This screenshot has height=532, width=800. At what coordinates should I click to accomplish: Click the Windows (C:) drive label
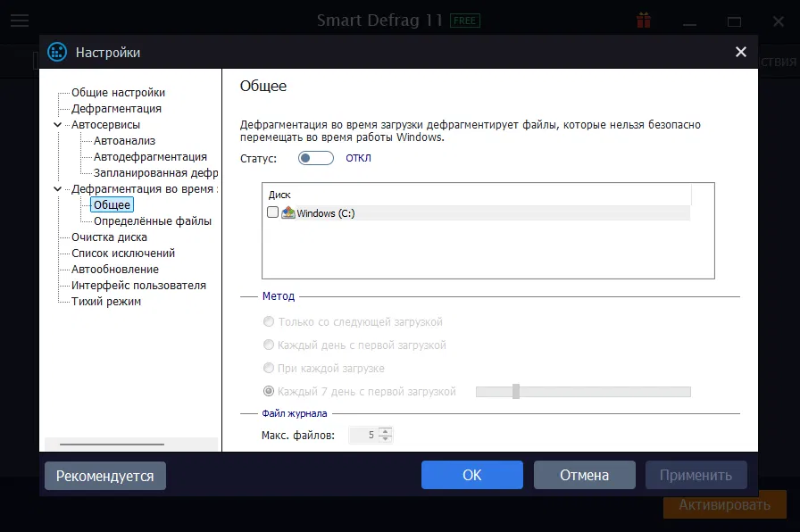pyautogui.click(x=326, y=213)
